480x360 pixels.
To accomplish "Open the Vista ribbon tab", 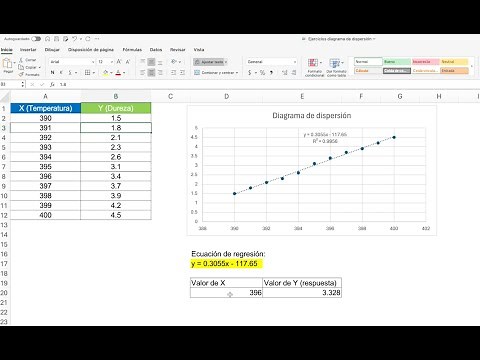I will (x=199, y=50).
